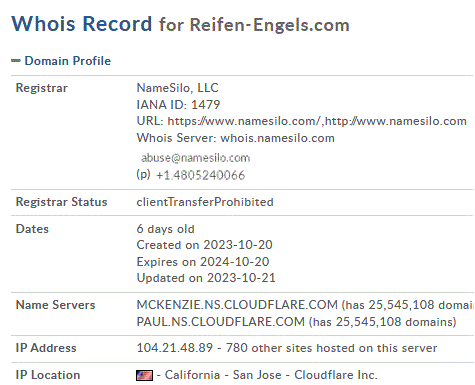
Task: Select Expires on 2024-10-20 date
Action: coord(203,262)
